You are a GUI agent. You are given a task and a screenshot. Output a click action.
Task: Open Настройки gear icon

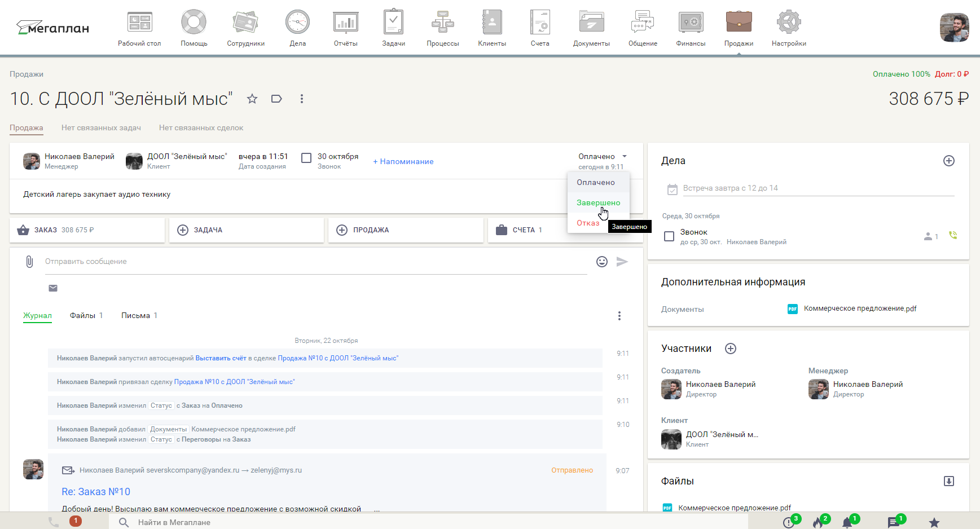click(x=789, y=23)
